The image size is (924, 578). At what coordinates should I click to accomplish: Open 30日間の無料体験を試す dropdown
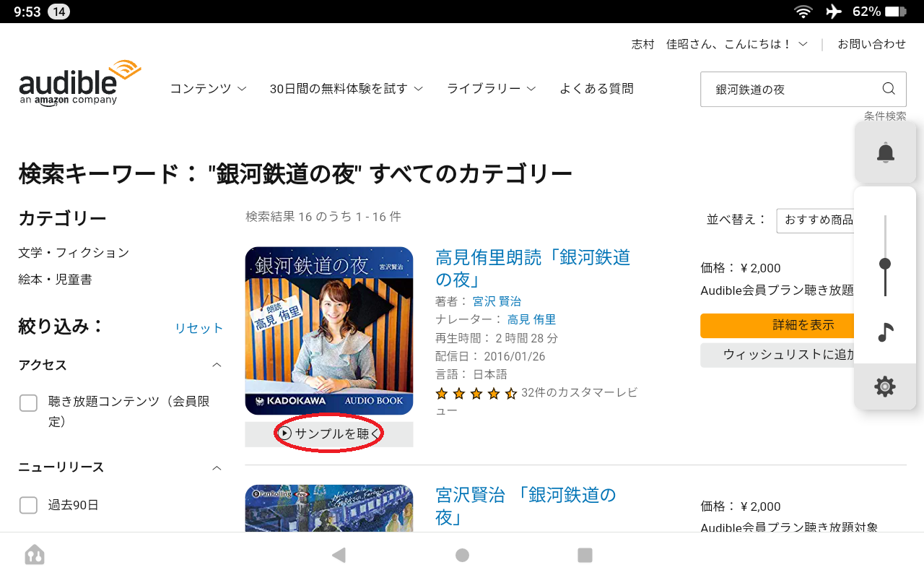click(346, 89)
